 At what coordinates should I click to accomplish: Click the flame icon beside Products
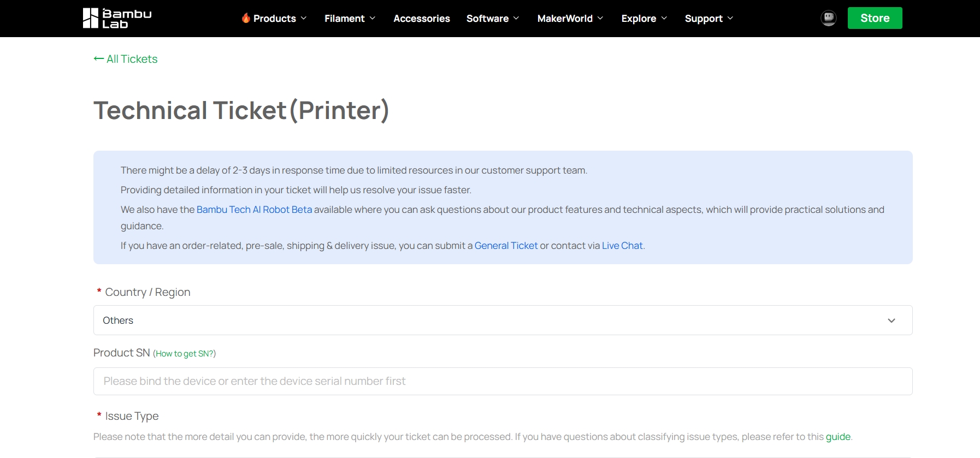click(x=246, y=18)
